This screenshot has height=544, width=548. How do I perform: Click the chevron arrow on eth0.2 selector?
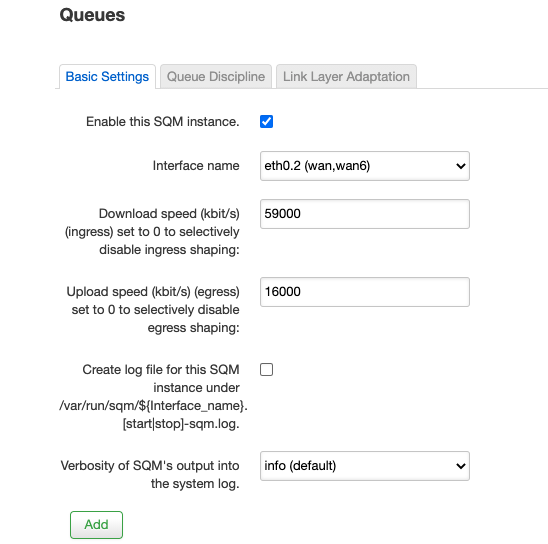(461, 166)
